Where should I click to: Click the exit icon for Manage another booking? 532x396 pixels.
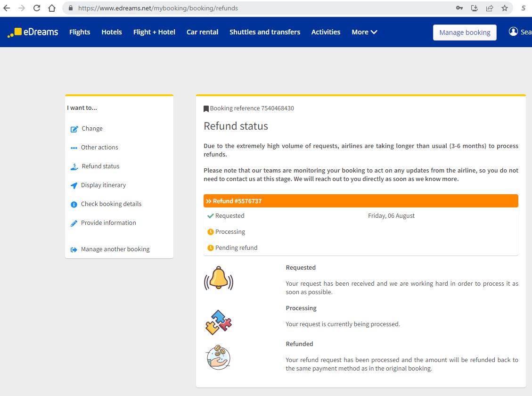(x=74, y=250)
